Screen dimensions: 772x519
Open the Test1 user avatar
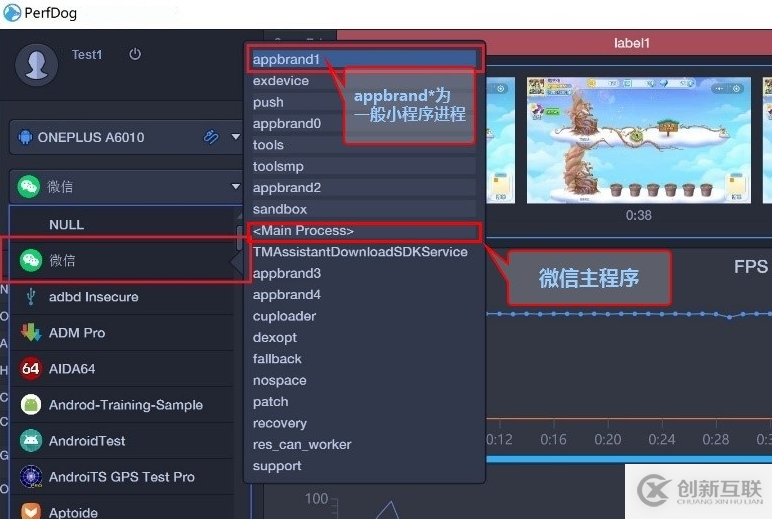(36, 65)
